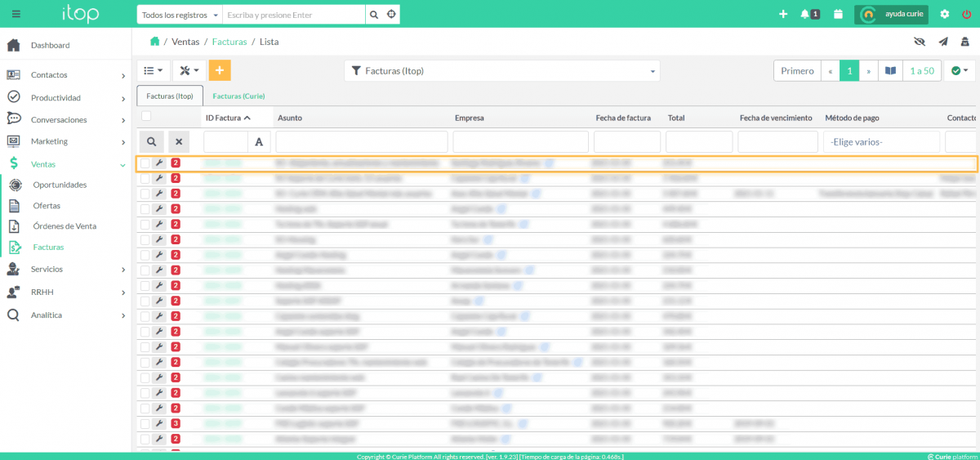This screenshot has width=980, height=460.
Task: Click the open book icon in pagination
Action: pyautogui.click(x=890, y=71)
